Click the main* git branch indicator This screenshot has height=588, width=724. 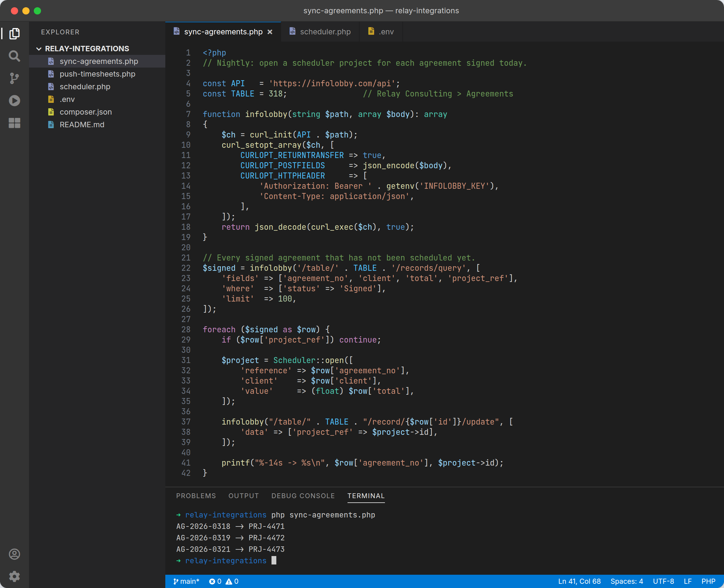(x=186, y=581)
